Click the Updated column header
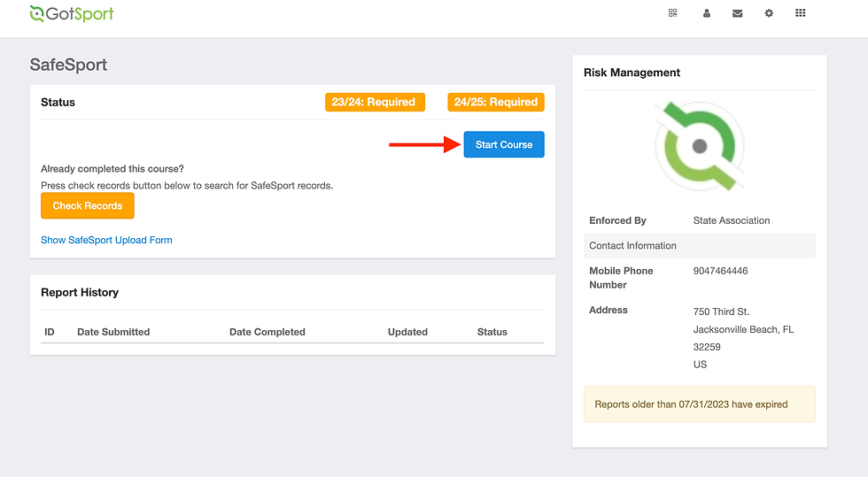This screenshot has height=477, width=868. point(407,332)
